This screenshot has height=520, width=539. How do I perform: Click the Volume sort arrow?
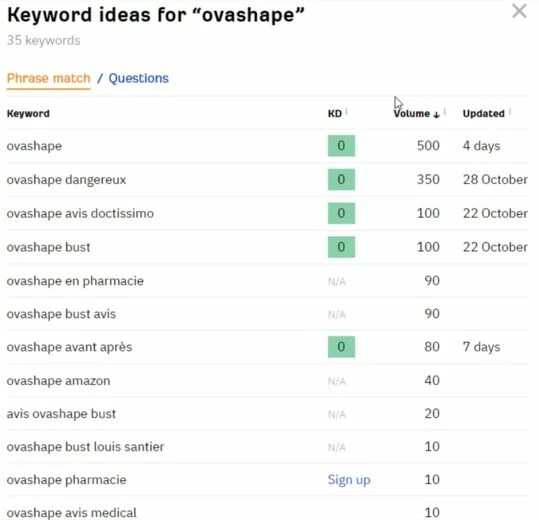[x=436, y=114]
